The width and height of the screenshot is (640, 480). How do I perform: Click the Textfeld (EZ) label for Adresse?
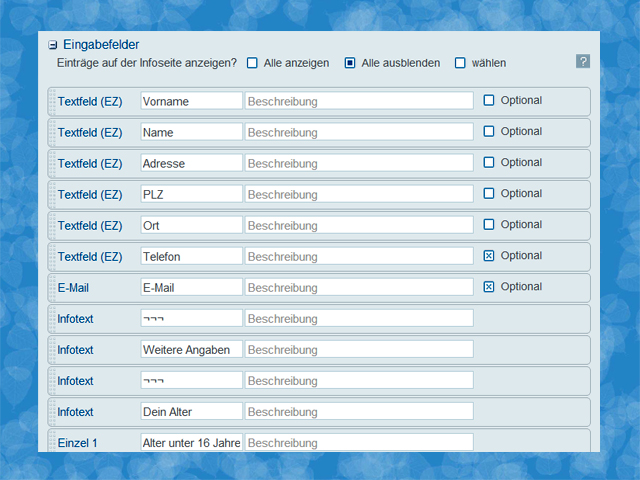click(x=90, y=164)
